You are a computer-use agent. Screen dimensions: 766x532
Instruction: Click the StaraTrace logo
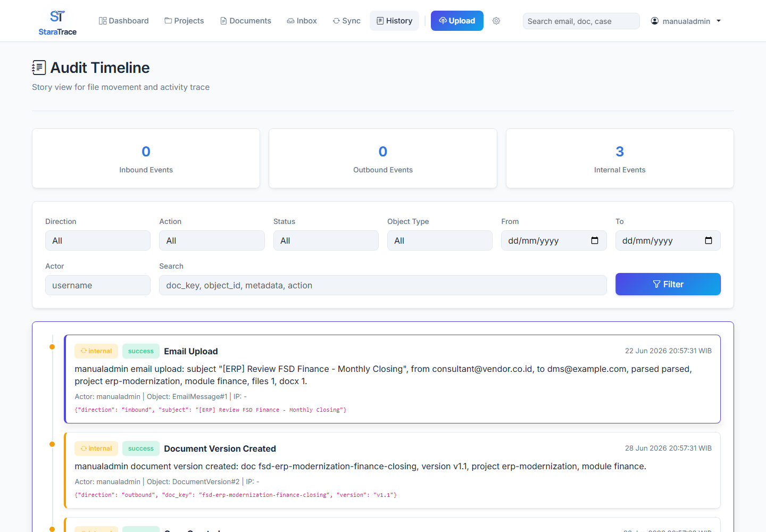coord(57,23)
